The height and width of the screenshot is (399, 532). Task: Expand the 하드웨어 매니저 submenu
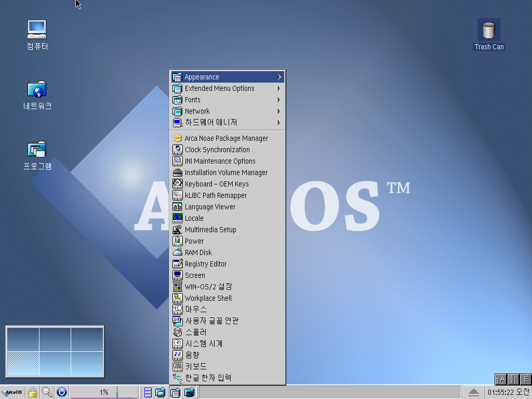click(x=228, y=123)
